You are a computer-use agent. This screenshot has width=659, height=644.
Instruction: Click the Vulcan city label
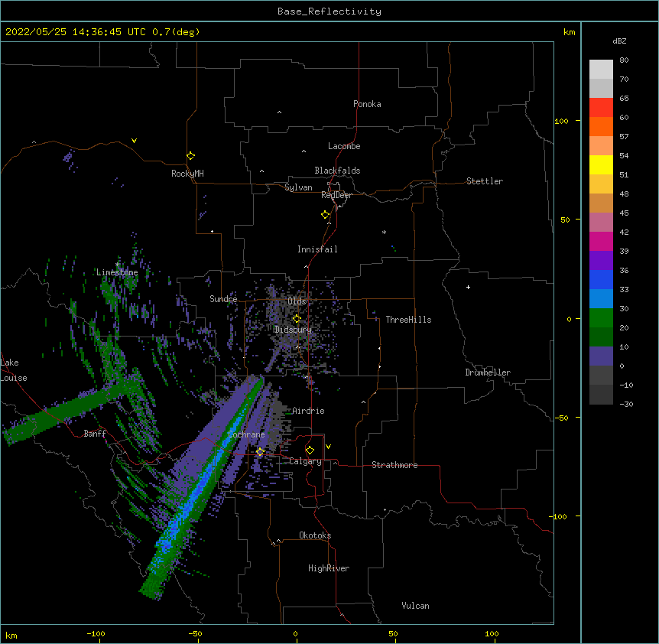pyautogui.click(x=415, y=606)
